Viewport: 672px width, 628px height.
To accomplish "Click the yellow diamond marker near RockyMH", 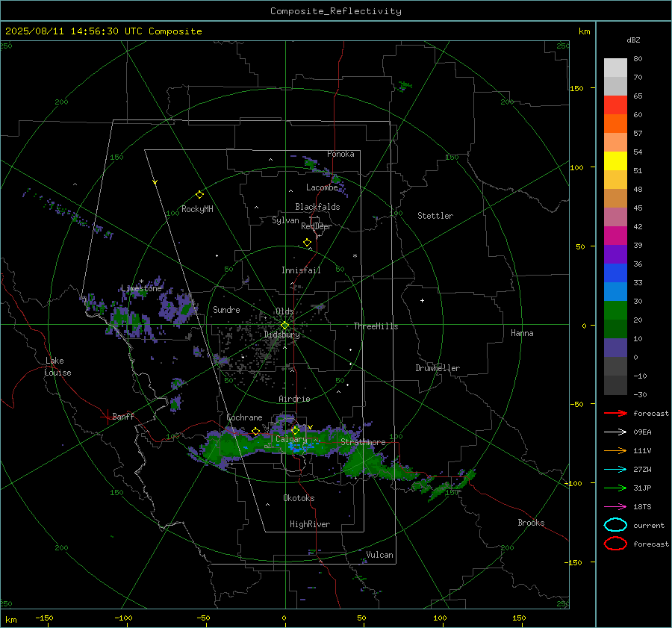I will click(199, 195).
